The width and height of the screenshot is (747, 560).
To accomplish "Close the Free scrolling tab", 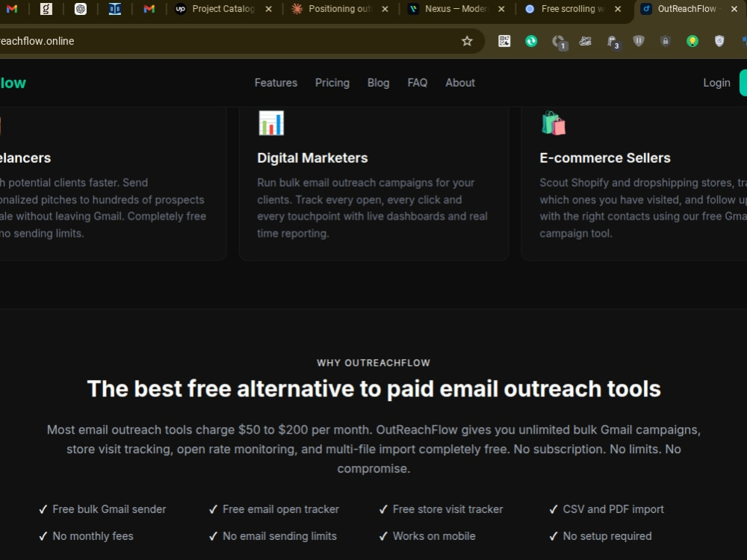I will click(618, 8).
